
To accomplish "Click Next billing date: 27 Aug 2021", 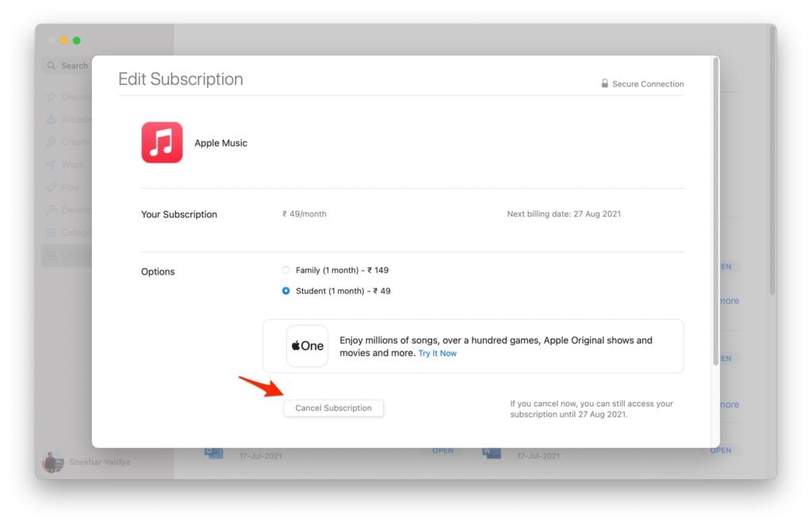I will click(x=564, y=214).
